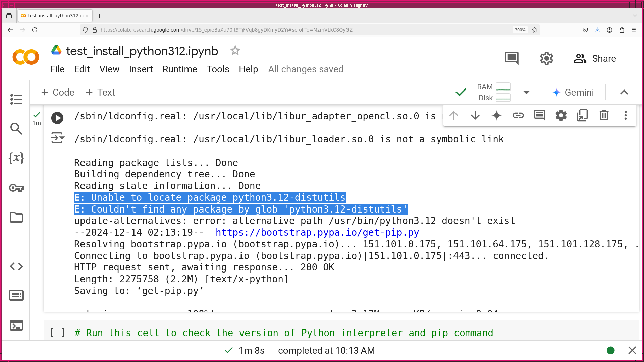
Task: Open the Files folder panel
Action: 16,217
